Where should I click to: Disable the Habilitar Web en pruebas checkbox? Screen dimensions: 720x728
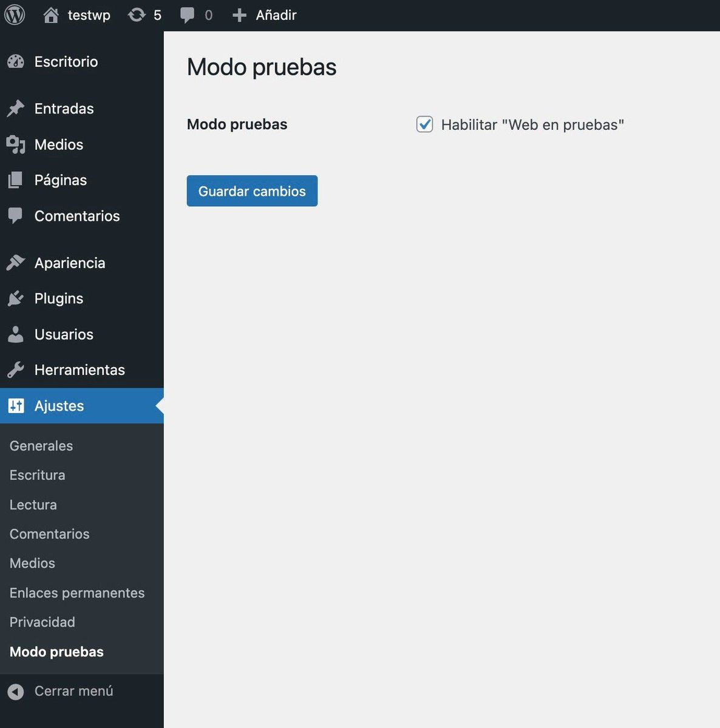[424, 124]
